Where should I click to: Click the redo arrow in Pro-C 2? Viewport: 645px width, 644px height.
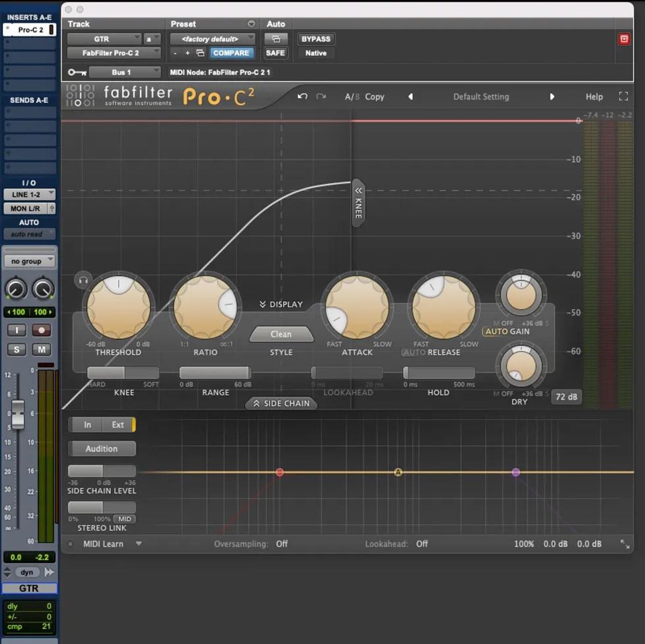click(321, 97)
